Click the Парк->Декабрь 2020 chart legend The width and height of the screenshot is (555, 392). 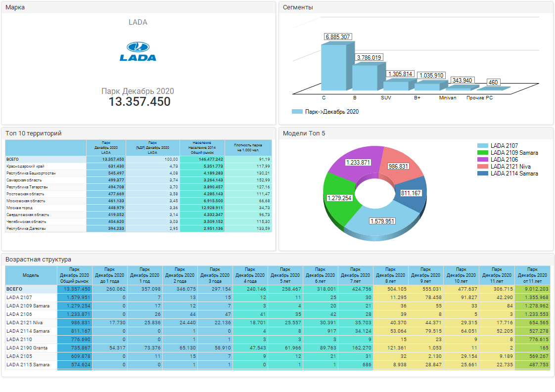pos(325,112)
